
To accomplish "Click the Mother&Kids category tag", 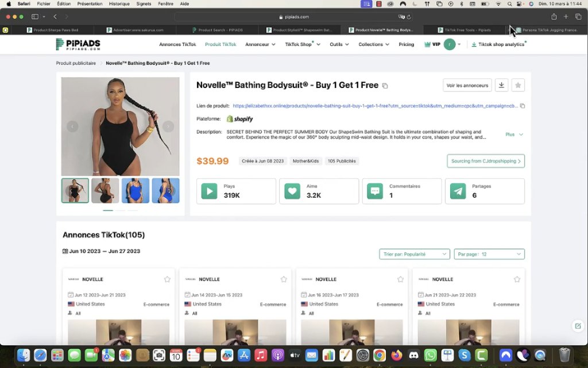I will coord(305,161).
